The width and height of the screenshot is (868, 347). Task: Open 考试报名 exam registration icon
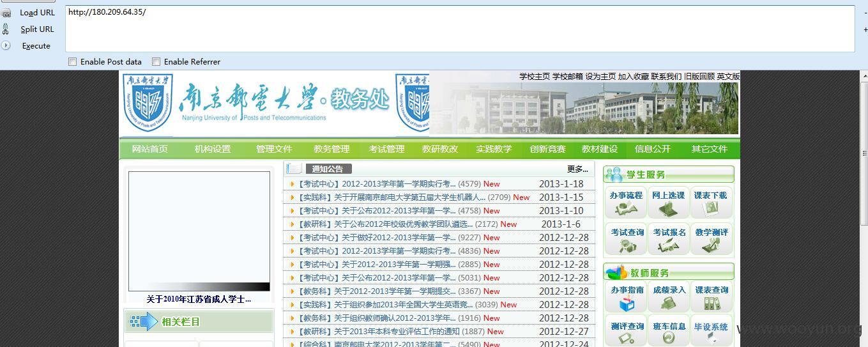(669, 240)
